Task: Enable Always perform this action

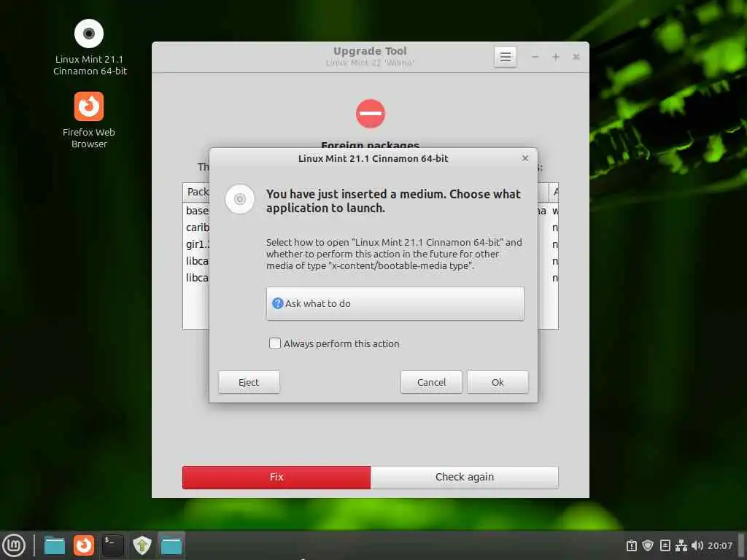Action: (x=275, y=343)
